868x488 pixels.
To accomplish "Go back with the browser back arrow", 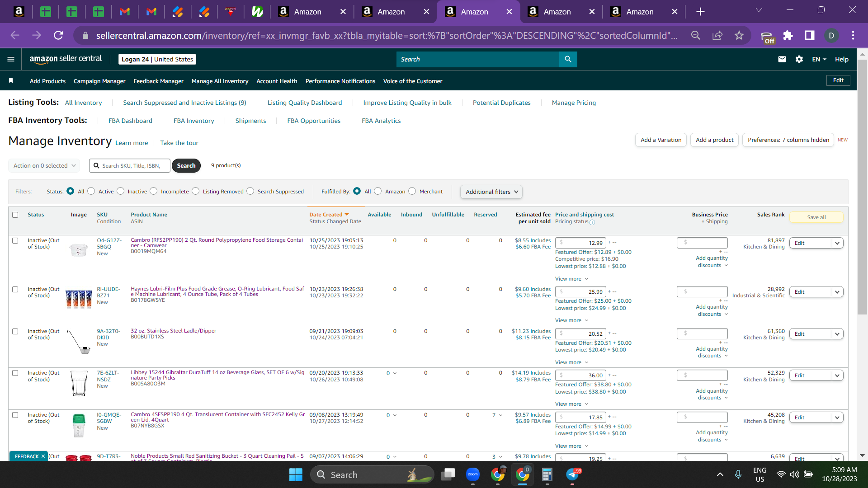I will point(15,35).
